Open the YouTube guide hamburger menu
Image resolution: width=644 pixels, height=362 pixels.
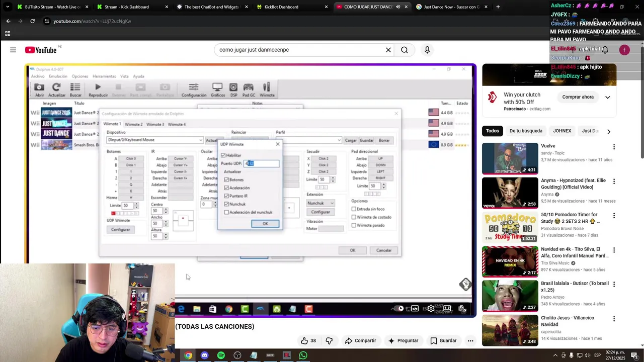13,50
